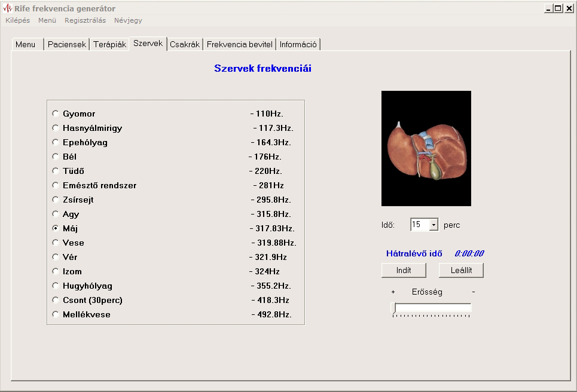Viewport: 577px width, 392px height.
Task: Click the active Szervek tab
Action: click(148, 44)
